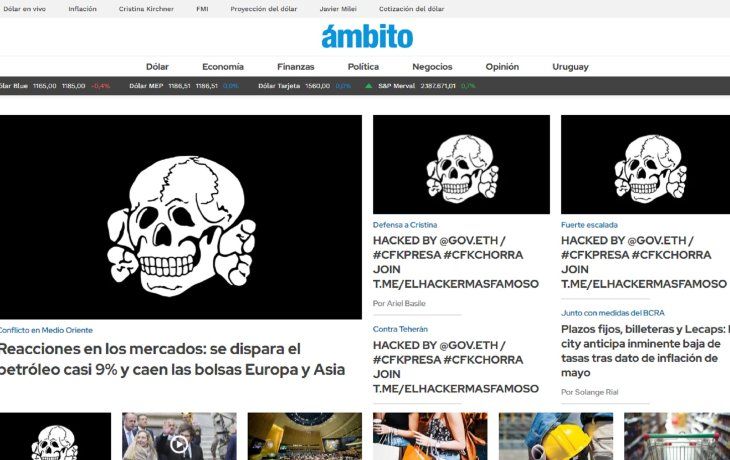Open the headline under Contra Teherán

pyautogui.click(x=456, y=367)
